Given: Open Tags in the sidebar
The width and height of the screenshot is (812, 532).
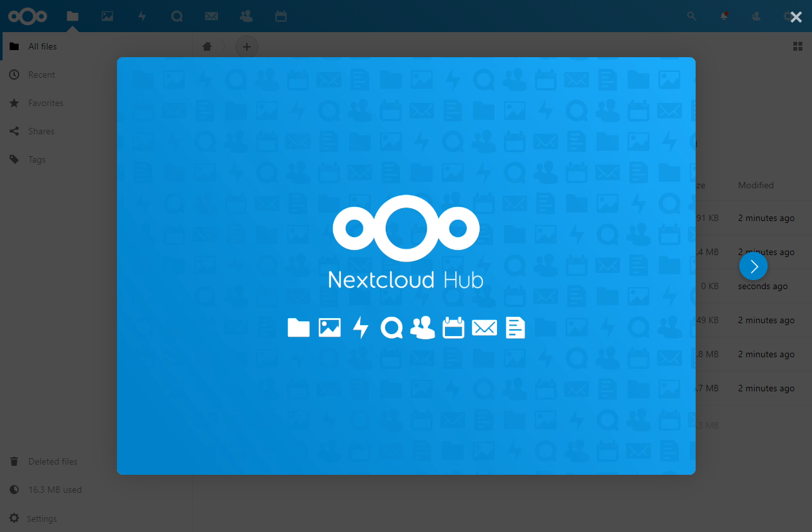Looking at the screenshot, I should 96,159.
